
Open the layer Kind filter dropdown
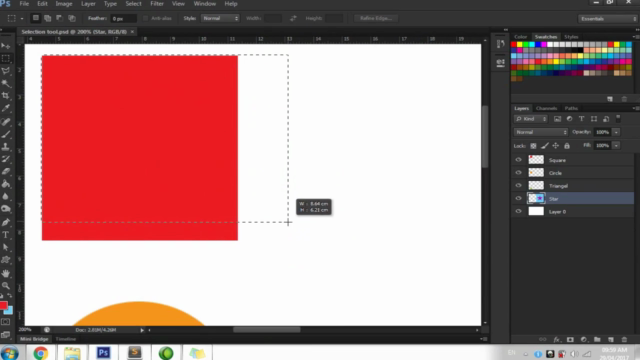531,119
